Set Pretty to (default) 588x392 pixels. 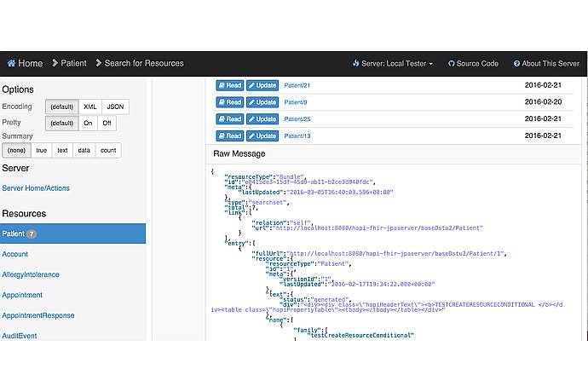pos(62,123)
